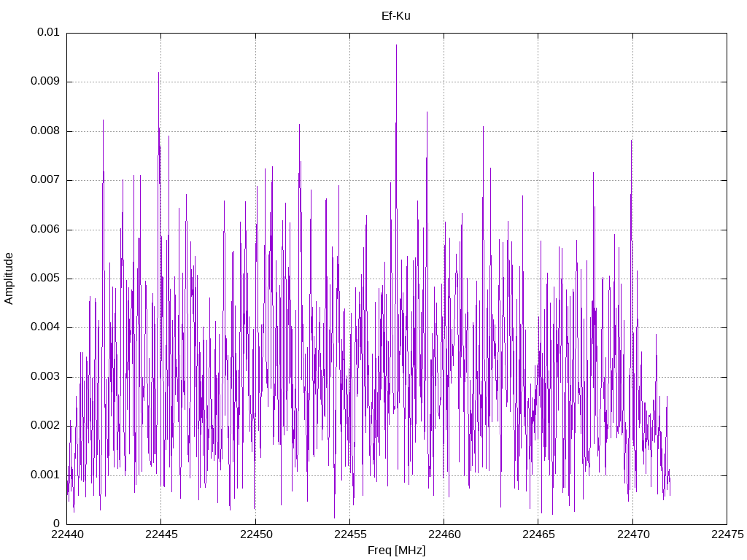Click y-axis tick value 0.009
This screenshot has width=747, height=560.
[x=45, y=82]
